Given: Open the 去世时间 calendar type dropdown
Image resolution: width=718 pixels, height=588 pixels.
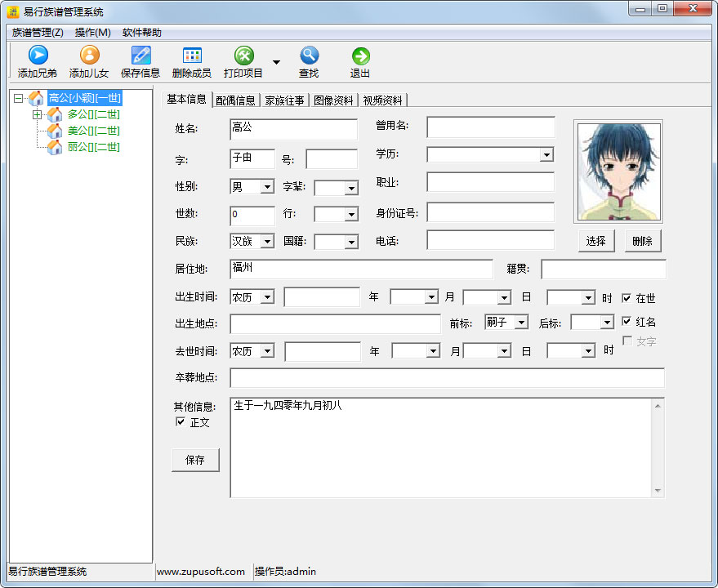Looking at the screenshot, I should click(267, 351).
